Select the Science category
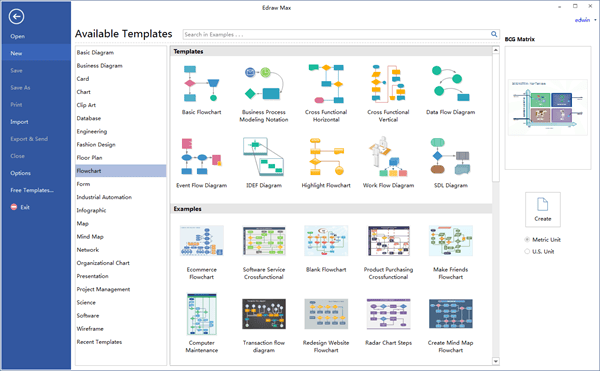 click(x=121, y=302)
